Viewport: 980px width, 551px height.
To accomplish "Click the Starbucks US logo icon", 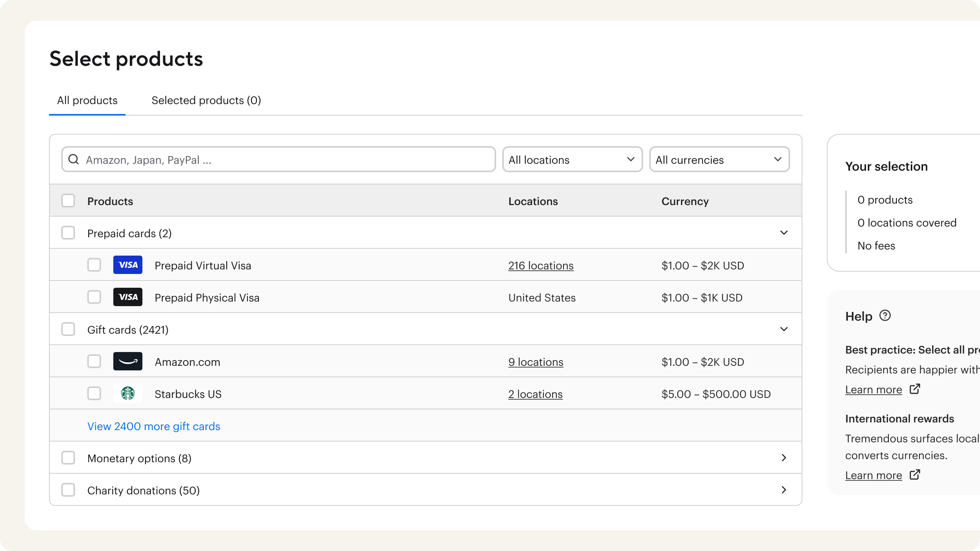I will click(x=127, y=394).
